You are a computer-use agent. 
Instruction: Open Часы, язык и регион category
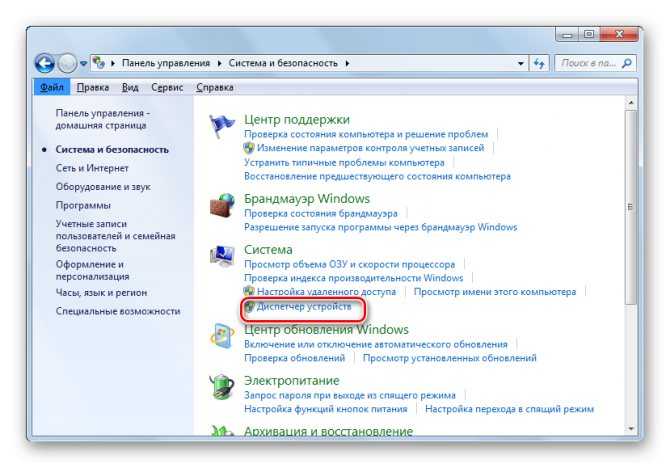coord(101,293)
